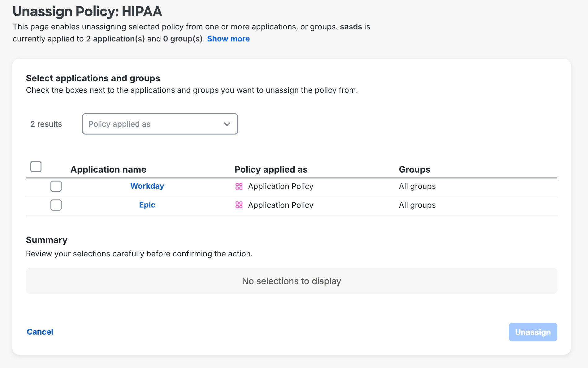Check the Workday row checkbox
Image resolution: width=588 pixels, height=368 pixels.
56,186
